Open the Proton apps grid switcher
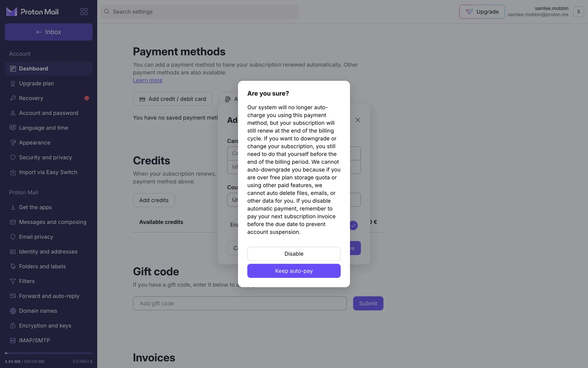Screen dimensions: 588x368 84,12
